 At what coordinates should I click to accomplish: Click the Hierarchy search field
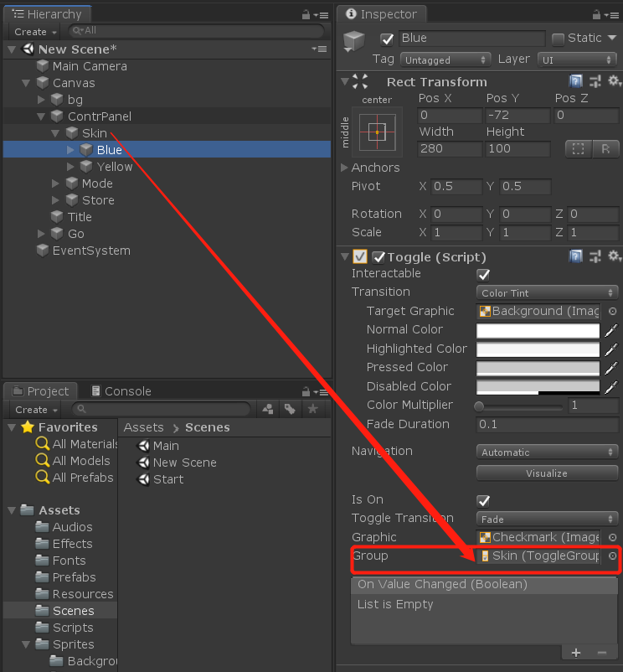click(x=196, y=31)
